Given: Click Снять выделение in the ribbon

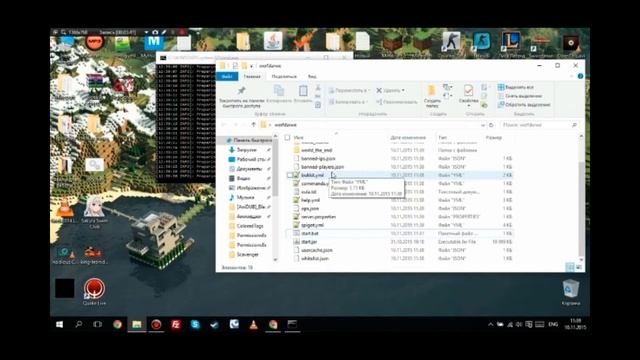Looking at the screenshot, I should pyautogui.click(x=520, y=96).
